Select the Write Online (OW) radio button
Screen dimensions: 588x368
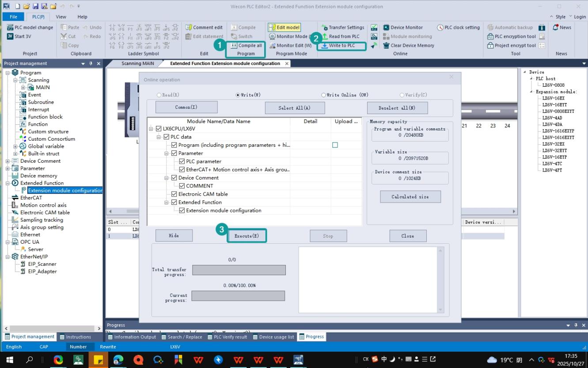coord(323,95)
